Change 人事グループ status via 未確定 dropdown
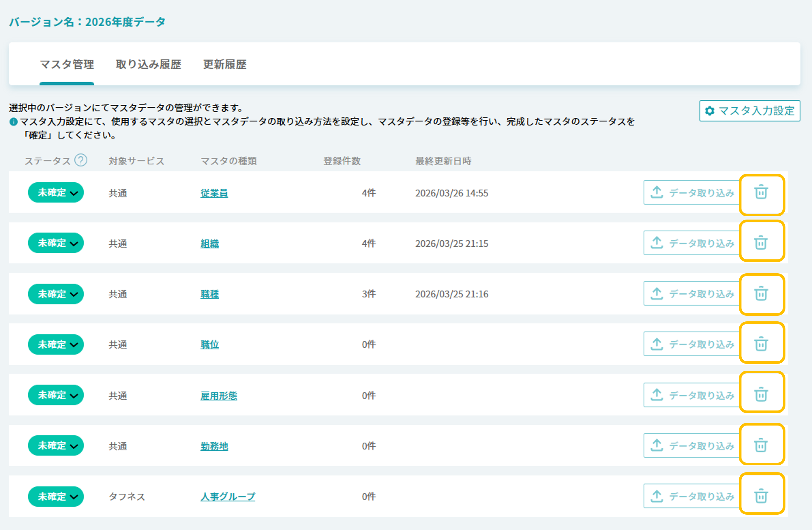812x530 pixels. pos(56,497)
